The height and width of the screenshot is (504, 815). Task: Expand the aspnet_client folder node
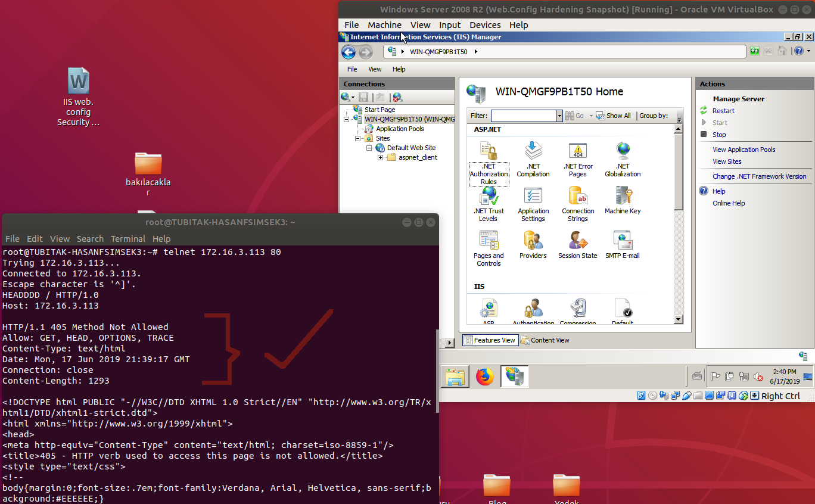[x=380, y=157]
